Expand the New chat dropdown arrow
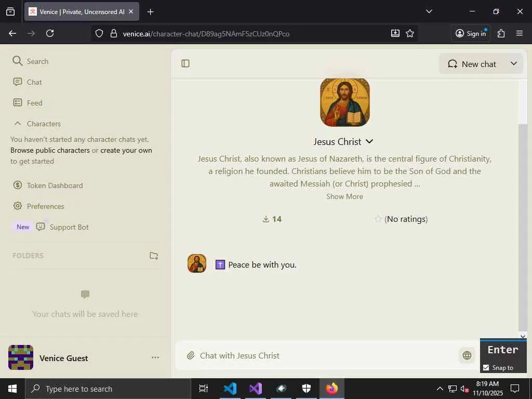The height and width of the screenshot is (399, 532). tap(514, 63)
